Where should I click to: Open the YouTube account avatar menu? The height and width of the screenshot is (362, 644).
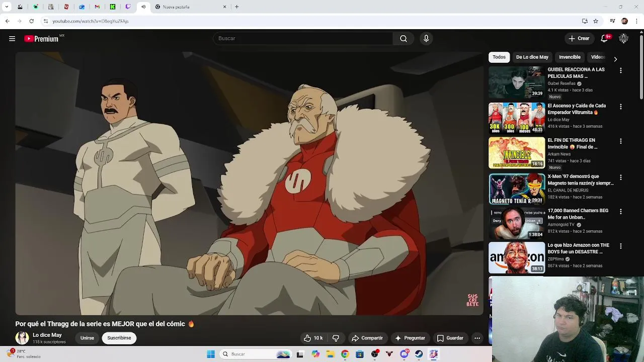pyautogui.click(x=624, y=39)
